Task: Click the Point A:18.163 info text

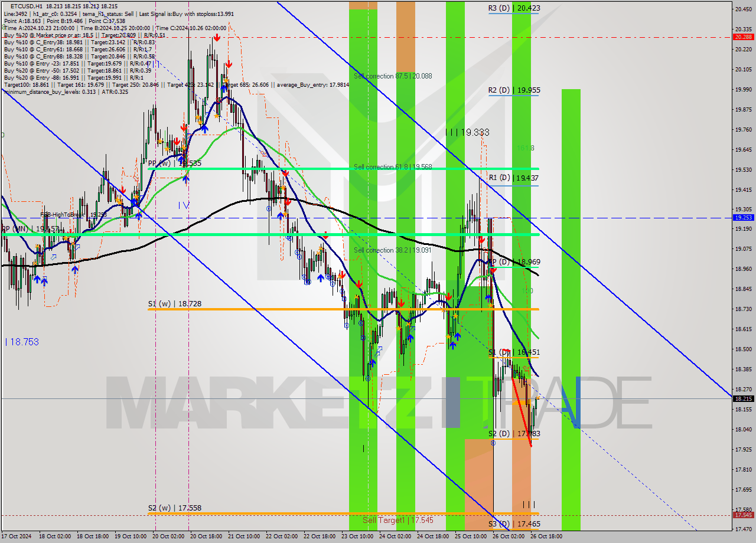Action: (x=22, y=20)
